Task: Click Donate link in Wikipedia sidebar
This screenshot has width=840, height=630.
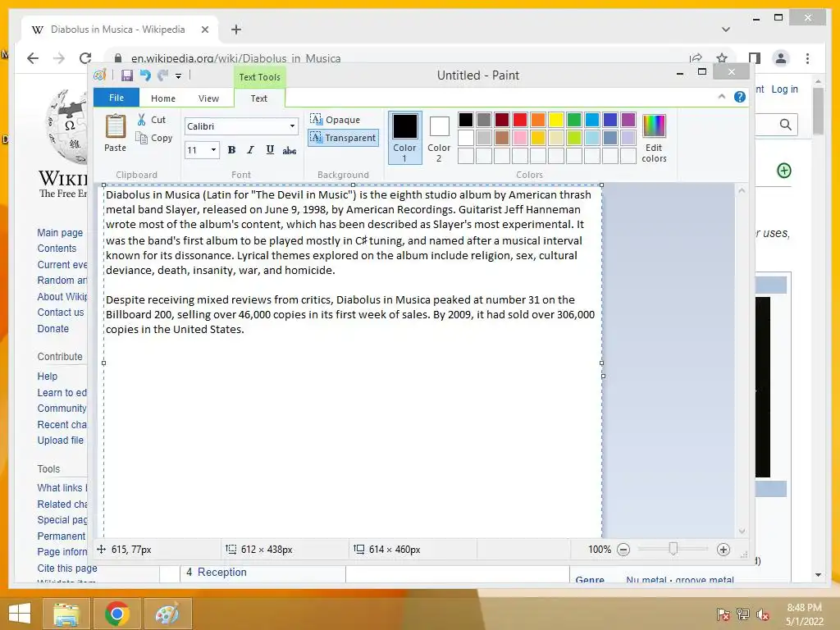Action: click(x=53, y=328)
